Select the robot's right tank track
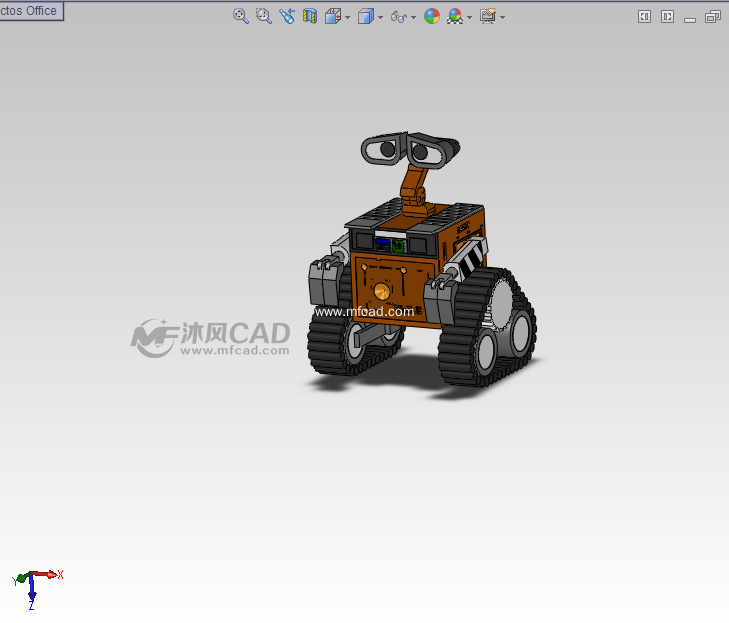 click(x=486, y=328)
